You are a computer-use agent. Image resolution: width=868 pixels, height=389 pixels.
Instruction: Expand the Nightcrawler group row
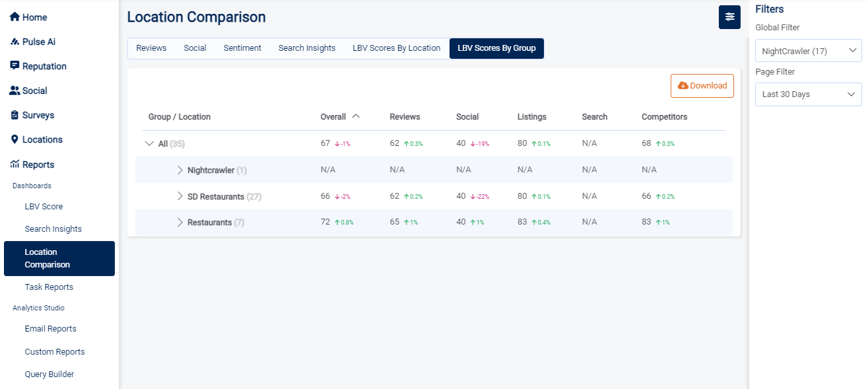[x=180, y=170]
